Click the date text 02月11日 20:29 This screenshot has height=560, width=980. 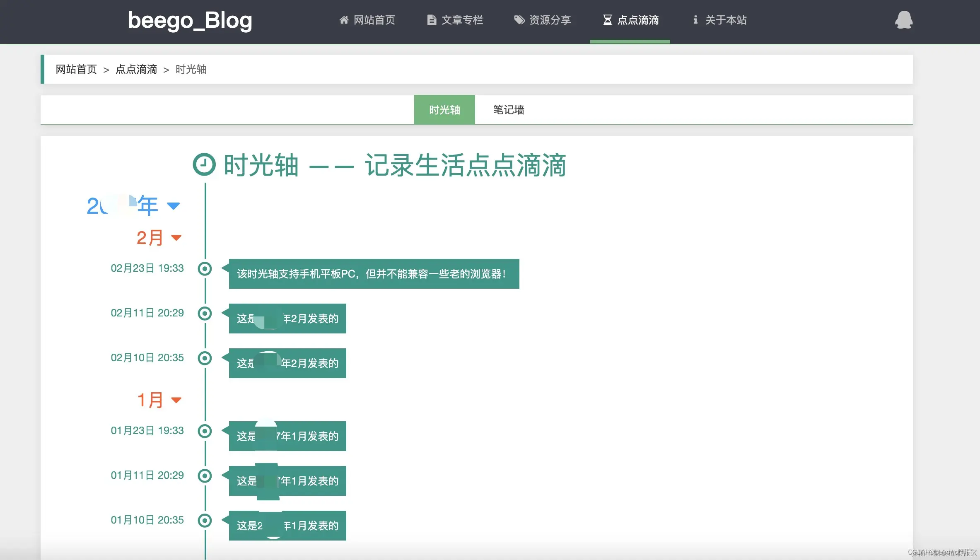147,313
